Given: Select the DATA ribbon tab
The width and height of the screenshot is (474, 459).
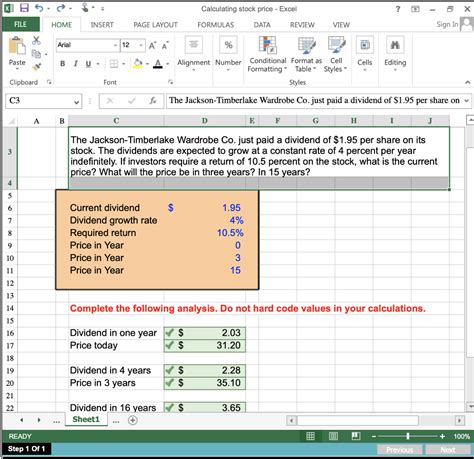Looking at the screenshot, I should [x=262, y=25].
